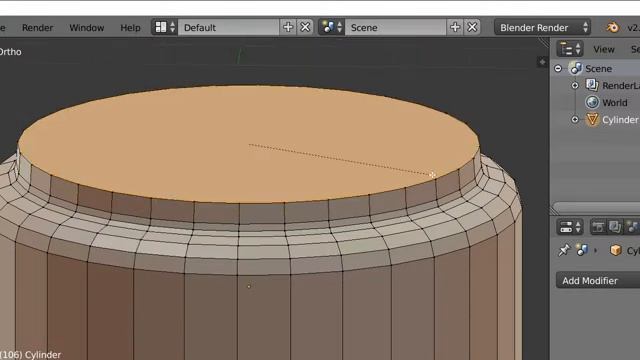This screenshot has width=640, height=360.
Task: Open the Help menu
Action: point(130,28)
